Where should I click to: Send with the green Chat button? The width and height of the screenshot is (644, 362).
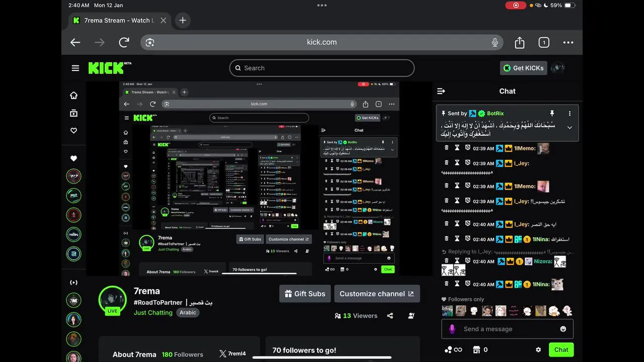point(561,350)
